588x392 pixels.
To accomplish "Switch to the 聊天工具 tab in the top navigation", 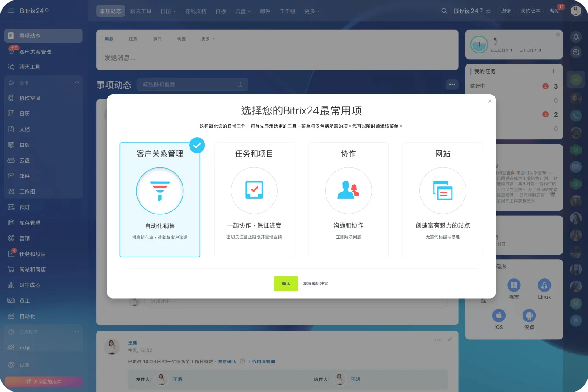I will (x=141, y=11).
